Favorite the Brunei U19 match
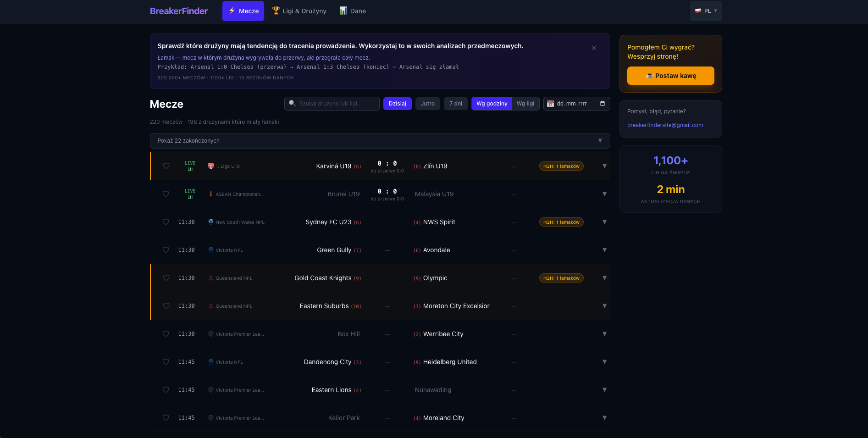The width and height of the screenshot is (868, 438). tap(166, 194)
